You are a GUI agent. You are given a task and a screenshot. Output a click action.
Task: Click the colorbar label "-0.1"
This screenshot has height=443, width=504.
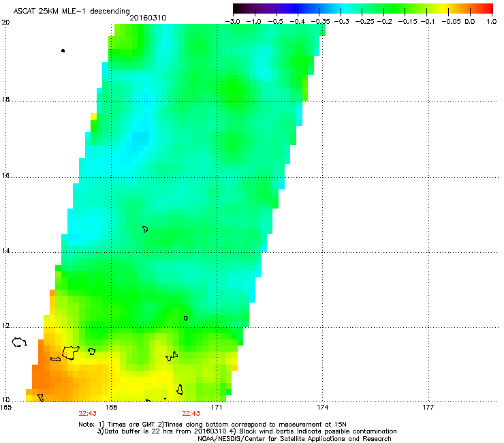(428, 22)
